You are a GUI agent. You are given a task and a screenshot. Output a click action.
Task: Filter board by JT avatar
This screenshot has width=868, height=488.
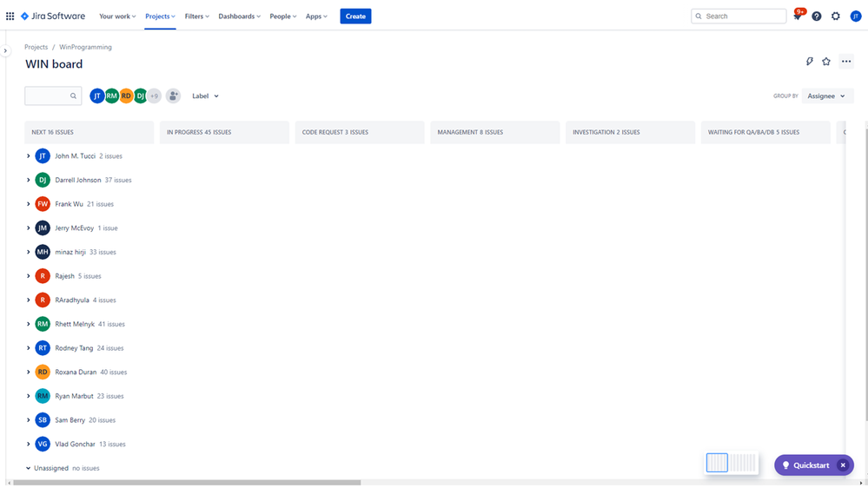tap(96, 96)
